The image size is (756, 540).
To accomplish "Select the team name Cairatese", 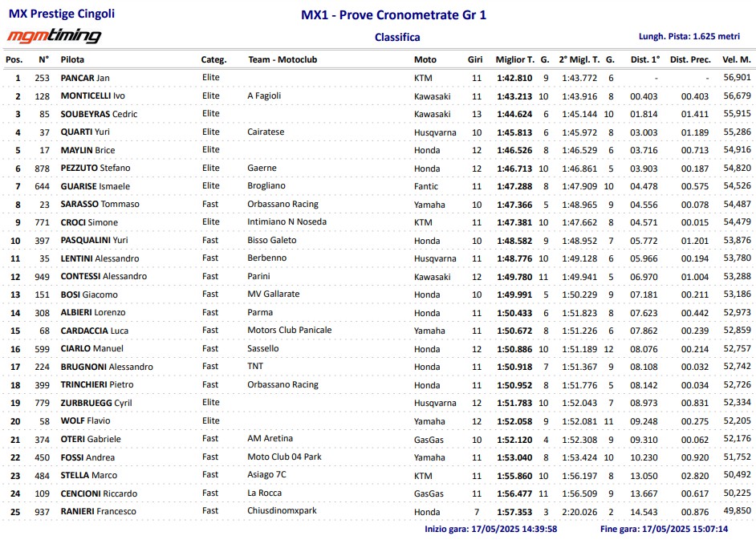I will tap(266, 132).
